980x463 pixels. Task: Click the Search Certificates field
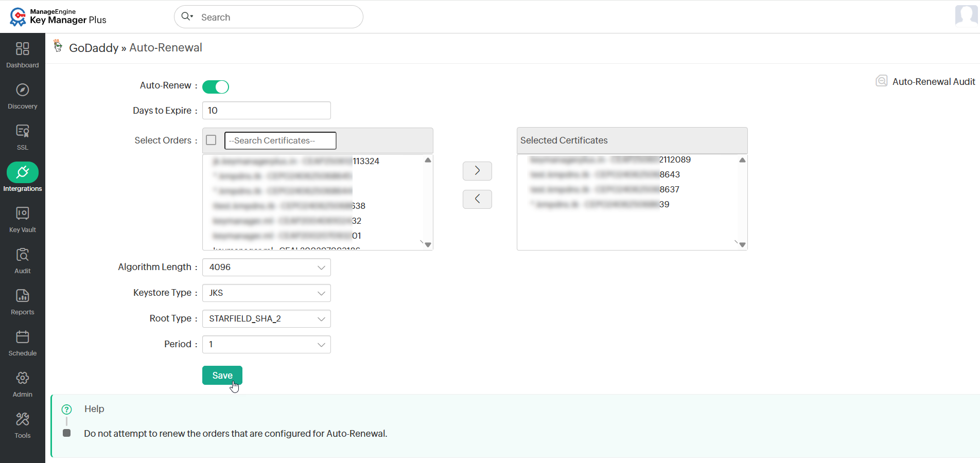281,140
